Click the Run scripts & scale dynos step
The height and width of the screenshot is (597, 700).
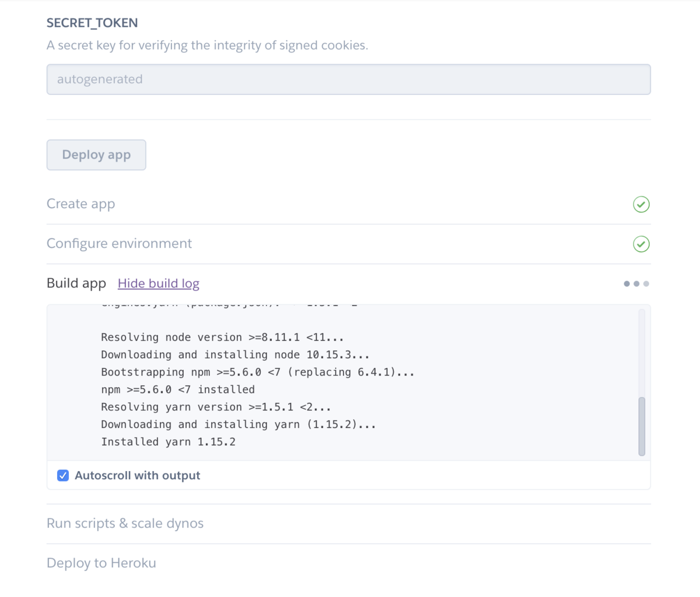pos(125,524)
